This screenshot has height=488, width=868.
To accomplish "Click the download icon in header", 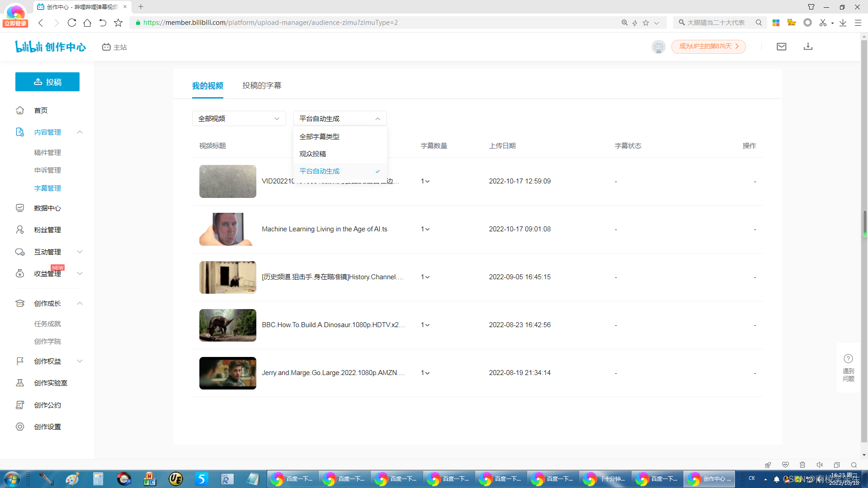I will pos(808,47).
